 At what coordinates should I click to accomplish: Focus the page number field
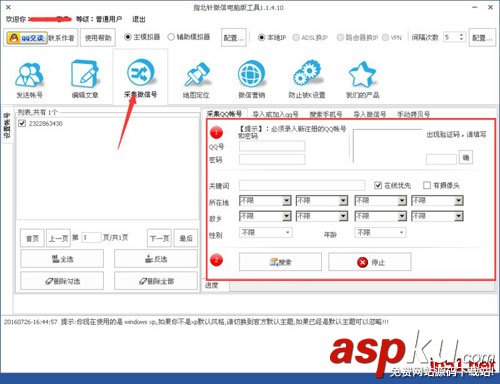tap(91, 237)
